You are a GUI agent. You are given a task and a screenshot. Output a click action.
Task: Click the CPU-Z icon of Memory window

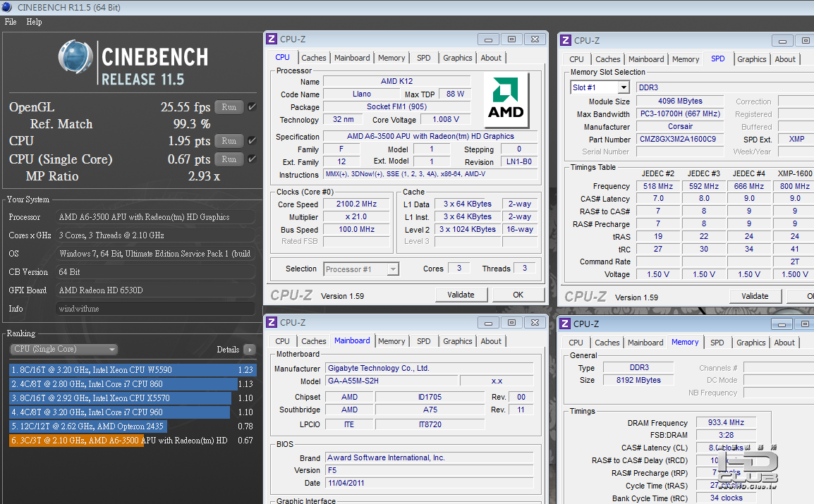click(565, 324)
